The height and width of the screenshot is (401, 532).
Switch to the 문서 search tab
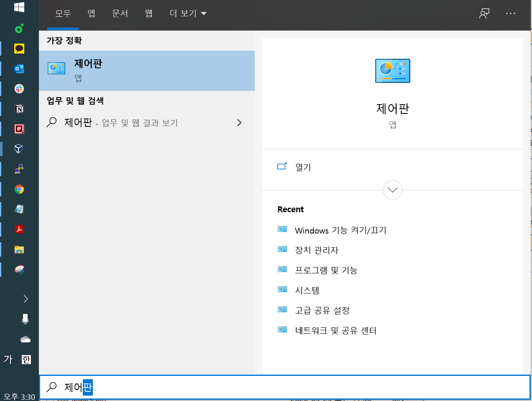click(x=120, y=13)
